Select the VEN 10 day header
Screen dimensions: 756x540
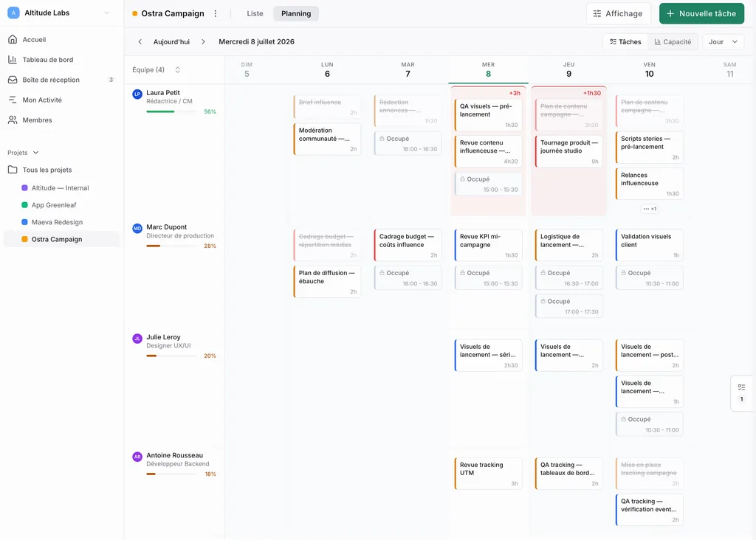[x=649, y=70]
